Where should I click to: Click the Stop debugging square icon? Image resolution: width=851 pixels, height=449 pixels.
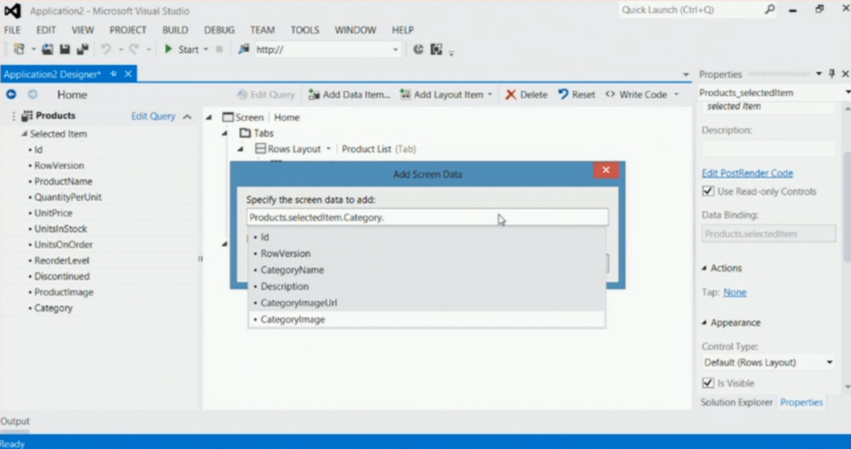pyautogui.click(x=219, y=49)
